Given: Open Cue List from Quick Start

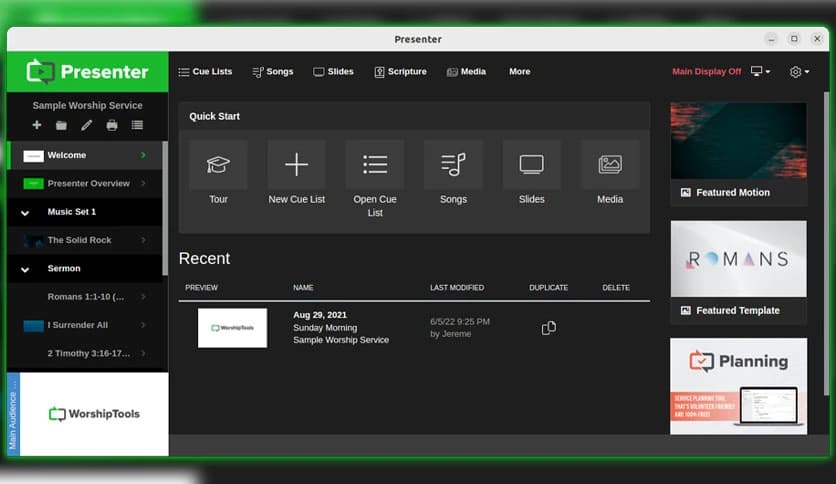Looking at the screenshot, I should coord(375,165).
